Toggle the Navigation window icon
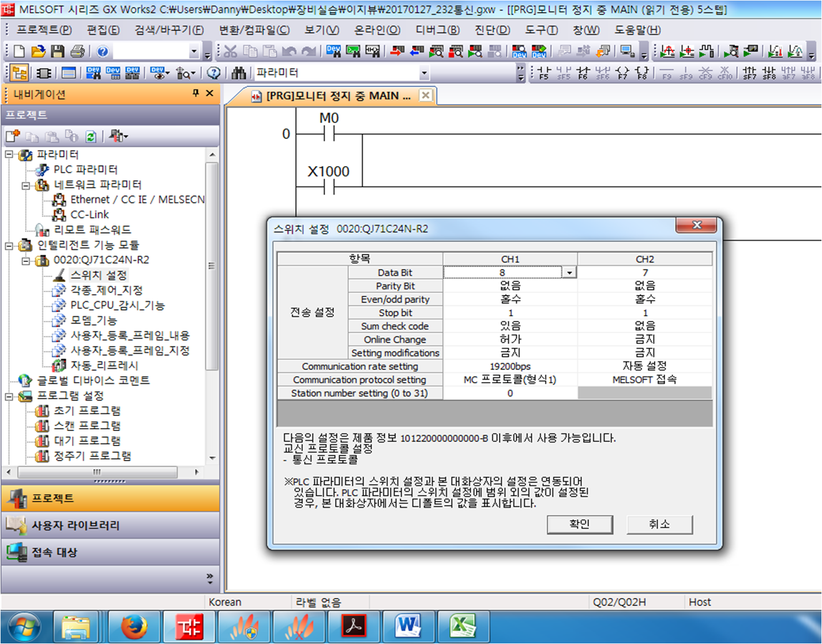This screenshot has width=822, height=644. [19, 73]
